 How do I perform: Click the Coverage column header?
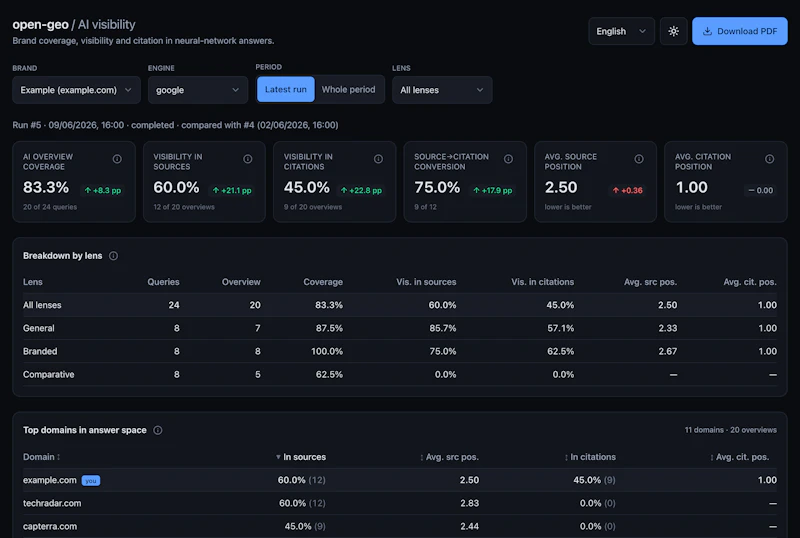click(x=323, y=282)
